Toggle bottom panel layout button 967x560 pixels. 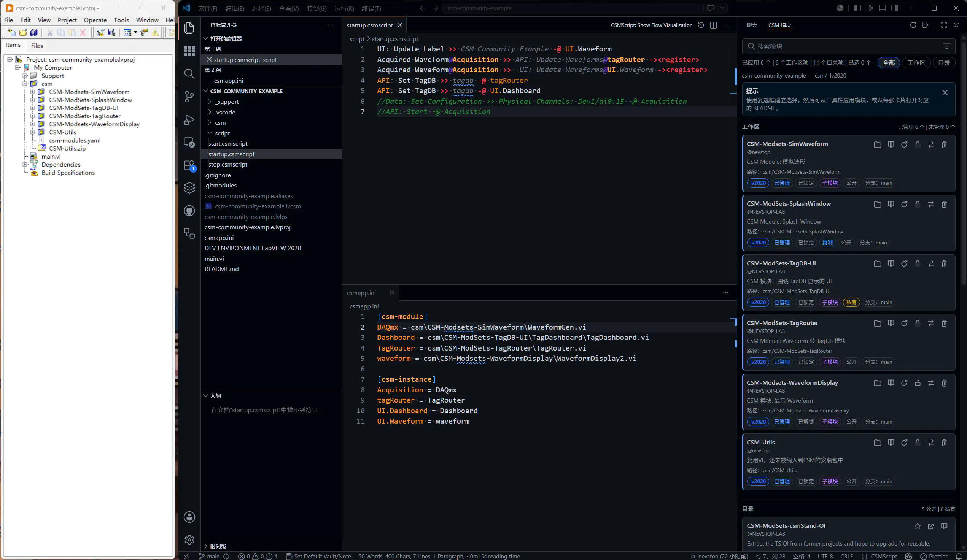click(x=882, y=8)
